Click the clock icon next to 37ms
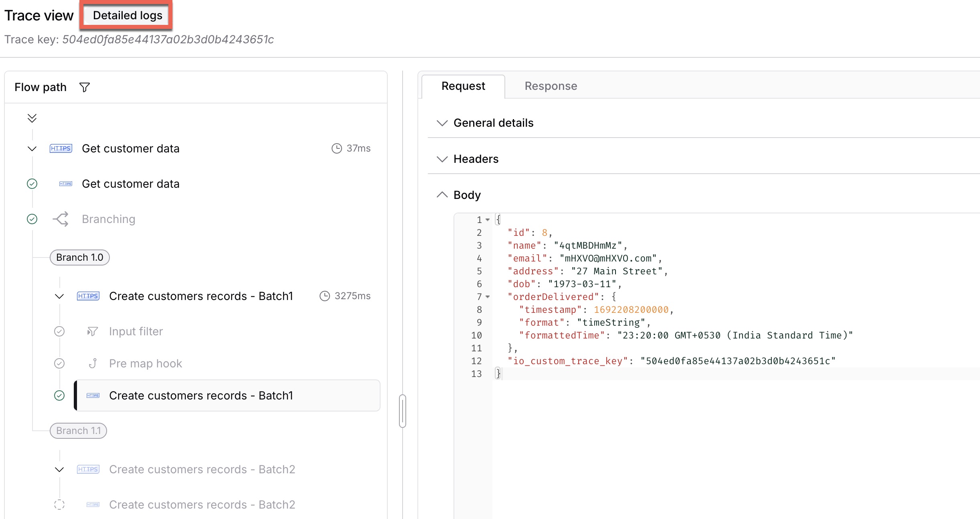The width and height of the screenshot is (980, 519). [337, 148]
